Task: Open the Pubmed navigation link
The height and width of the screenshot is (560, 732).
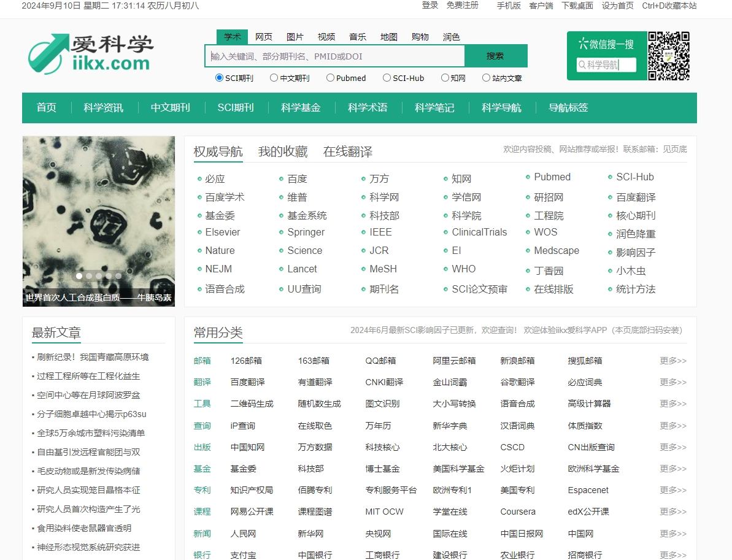Action: click(552, 177)
